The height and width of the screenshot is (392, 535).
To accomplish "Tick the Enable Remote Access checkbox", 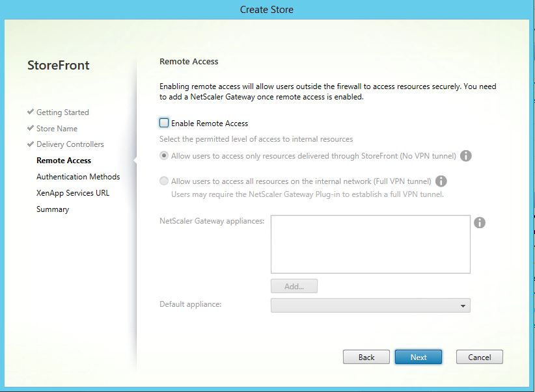I will [164, 123].
